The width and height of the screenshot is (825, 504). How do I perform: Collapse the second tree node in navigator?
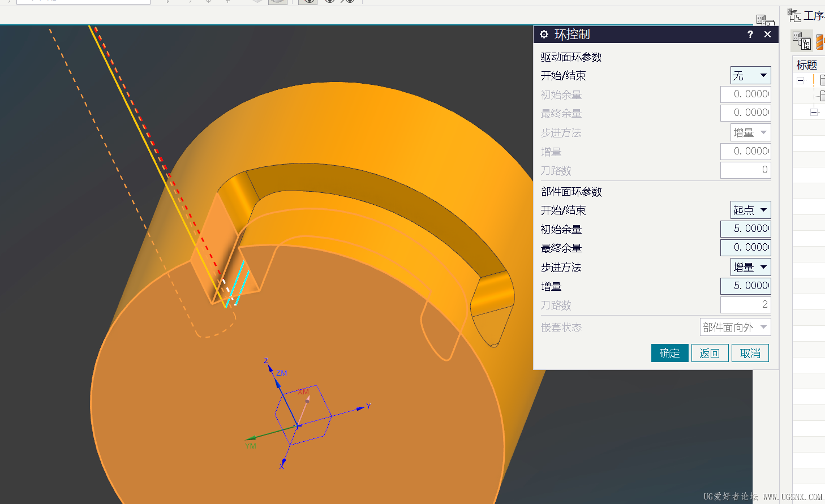[x=814, y=112]
